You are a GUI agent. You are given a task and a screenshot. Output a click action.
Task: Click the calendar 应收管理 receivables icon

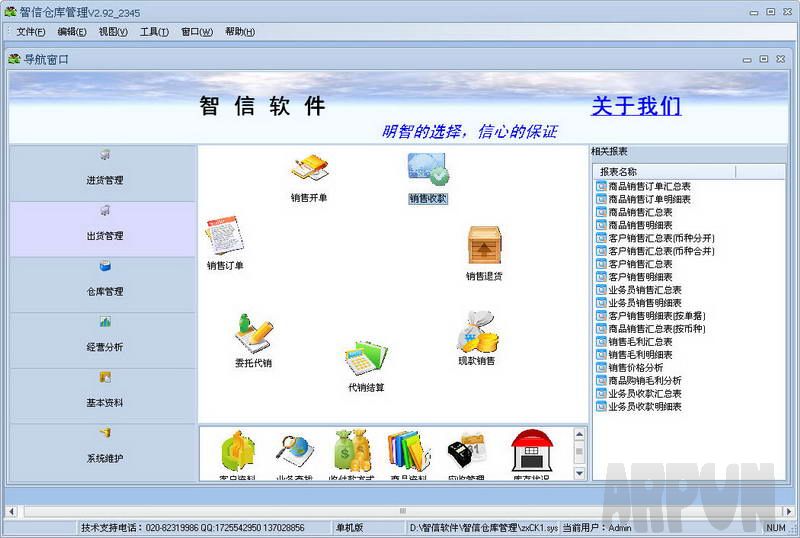coord(466,451)
